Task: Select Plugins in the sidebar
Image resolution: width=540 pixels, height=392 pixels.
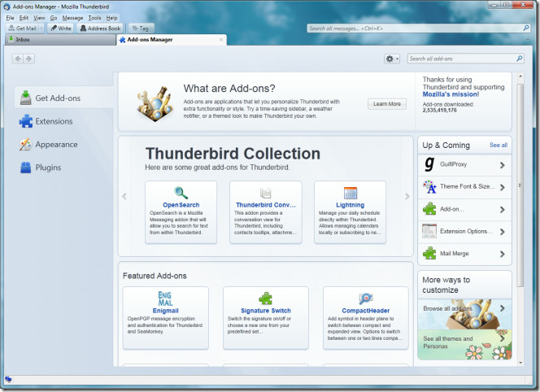Action: click(63, 168)
